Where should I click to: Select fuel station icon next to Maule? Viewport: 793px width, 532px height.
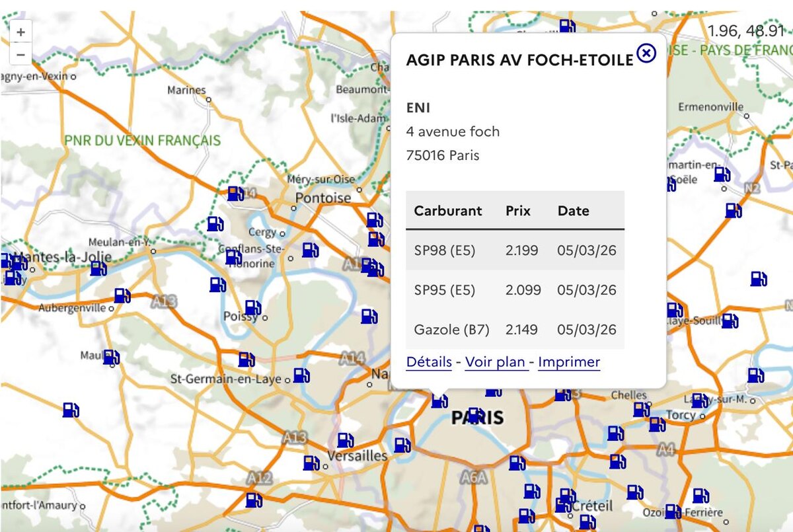[x=111, y=358]
